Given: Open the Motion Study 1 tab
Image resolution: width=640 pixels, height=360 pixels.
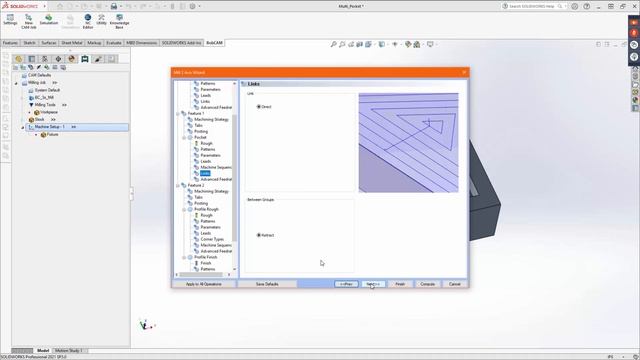Looking at the screenshot, I should point(69,351).
